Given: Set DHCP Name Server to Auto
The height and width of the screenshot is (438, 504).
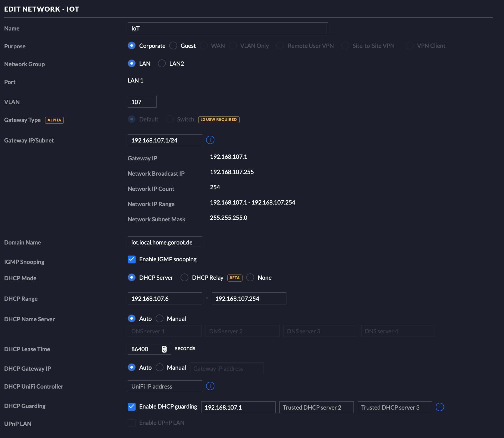Looking at the screenshot, I should coord(132,318).
